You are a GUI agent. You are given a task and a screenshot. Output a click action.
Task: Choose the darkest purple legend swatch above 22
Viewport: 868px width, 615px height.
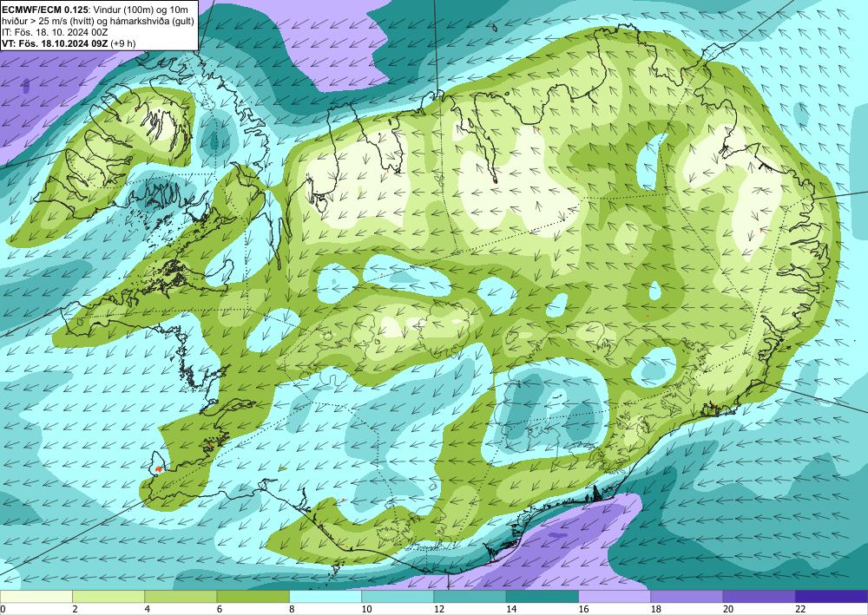832,596
